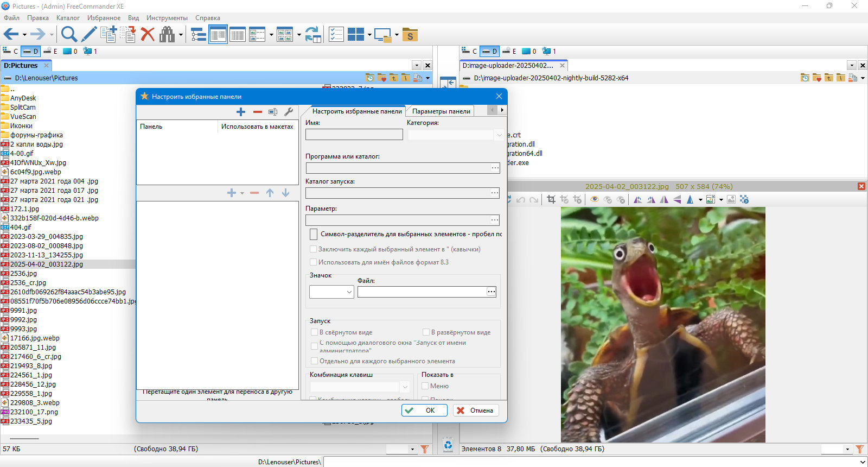Click the back navigation arrow

pyautogui.click(x=11, y=35)
